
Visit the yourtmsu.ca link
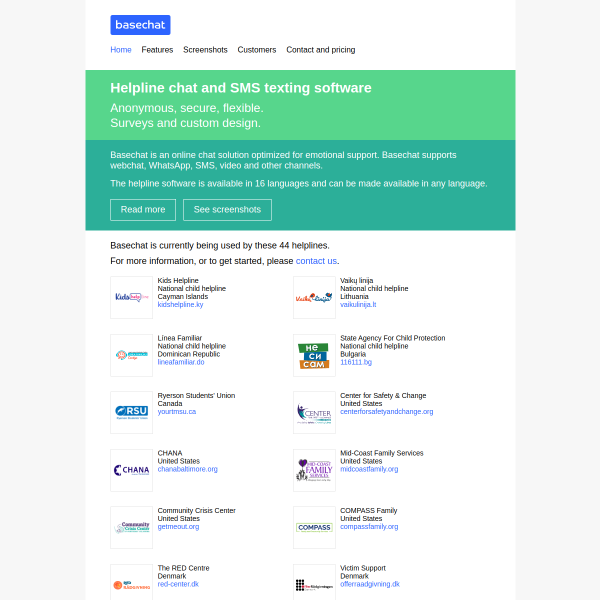176,412
